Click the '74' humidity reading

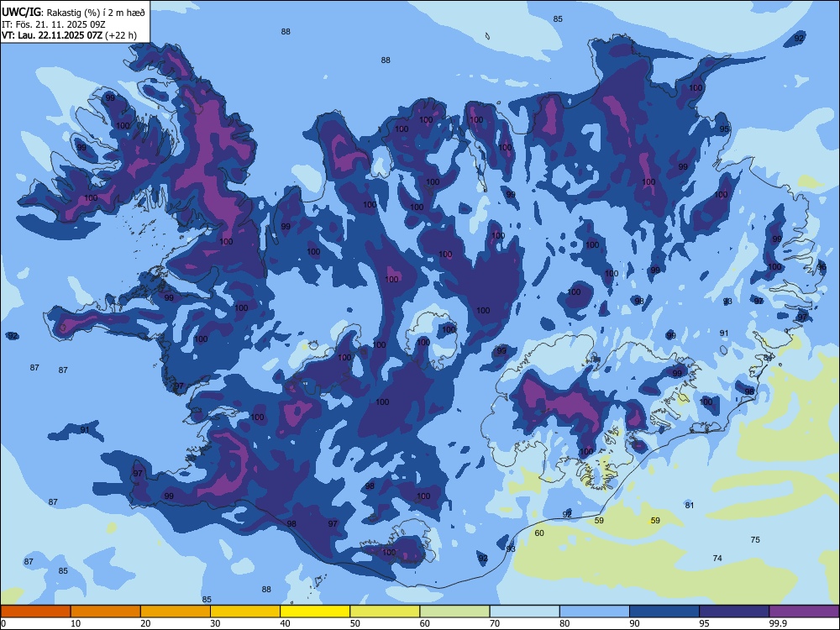click(x=717, y=559)
